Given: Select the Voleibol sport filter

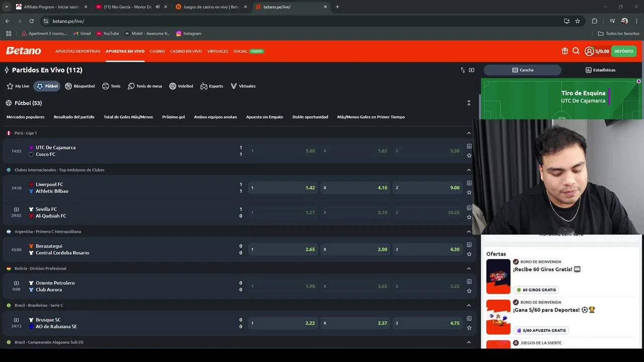Looking at the screenshot, I should 181,86.
